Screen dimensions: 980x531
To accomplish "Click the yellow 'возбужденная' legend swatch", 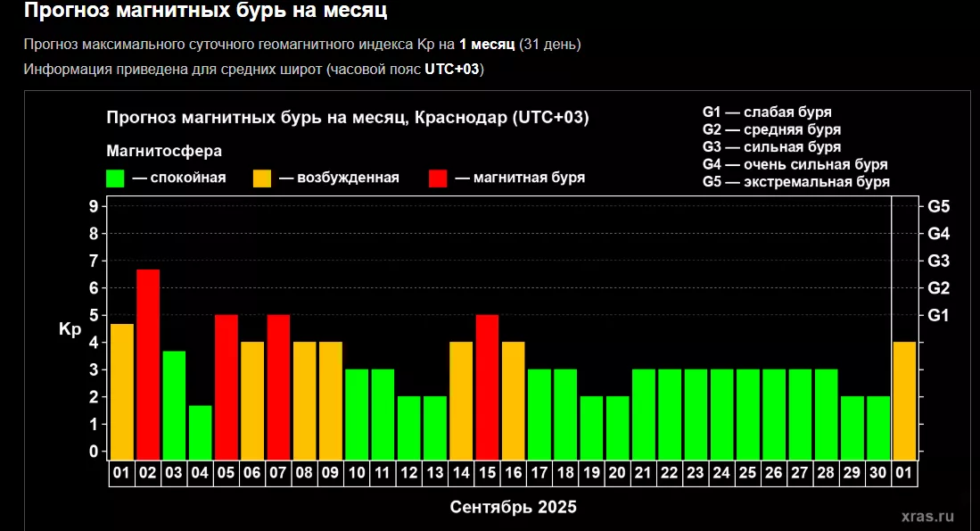I will (263, 178).
